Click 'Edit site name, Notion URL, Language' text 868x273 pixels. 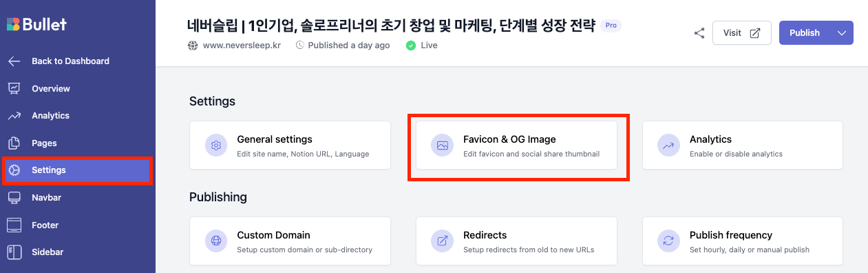(303, 154)
